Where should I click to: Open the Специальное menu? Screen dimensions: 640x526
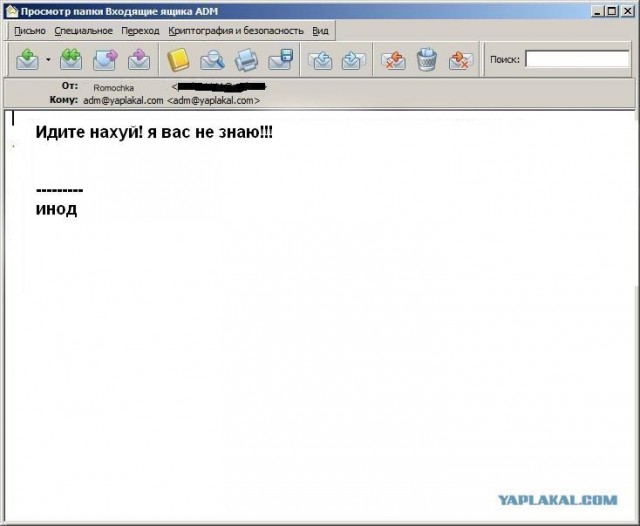pos(84,31)
